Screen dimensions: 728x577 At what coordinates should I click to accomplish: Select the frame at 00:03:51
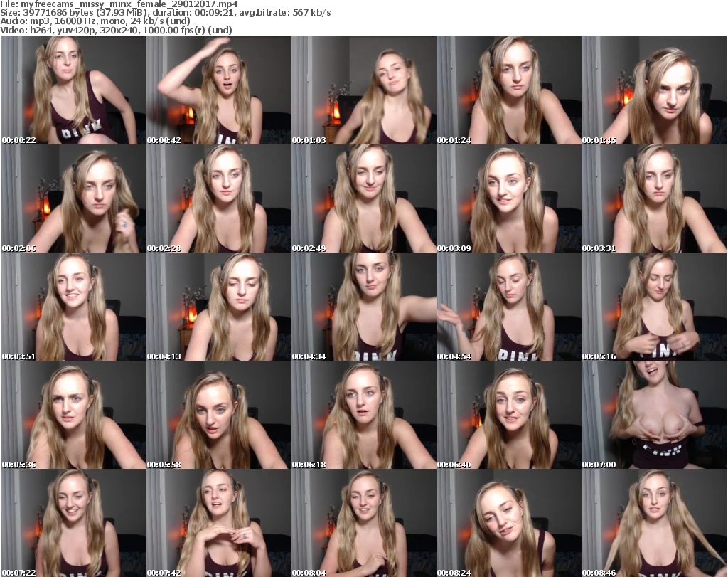click(73, 307)
